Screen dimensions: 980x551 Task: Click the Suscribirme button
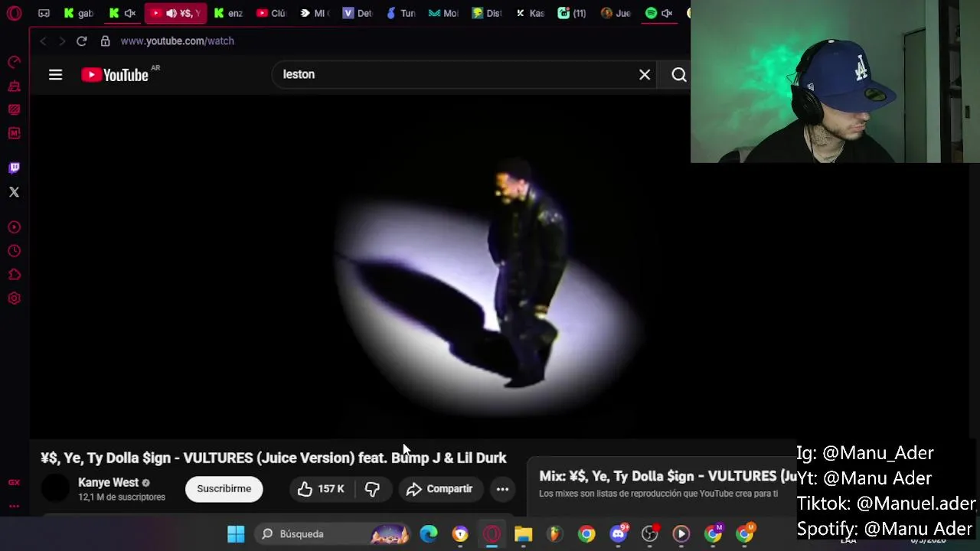click(x=224, y=488)
